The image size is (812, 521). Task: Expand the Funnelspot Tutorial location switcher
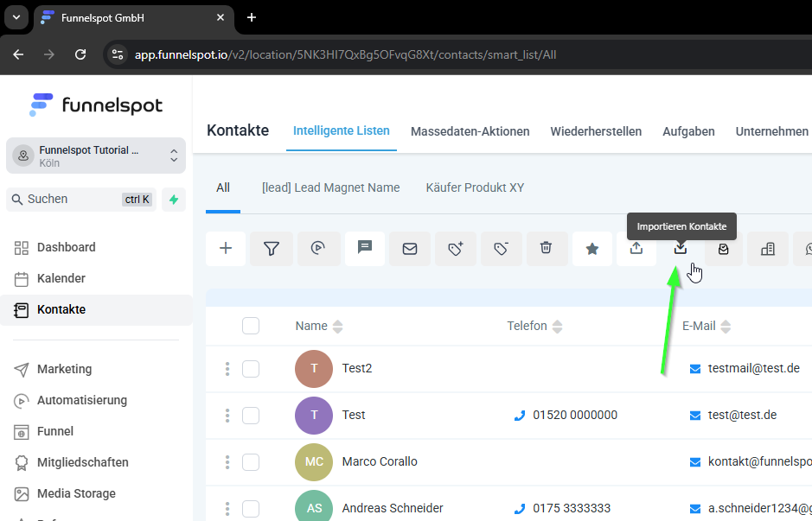click(x=96, y=156)
